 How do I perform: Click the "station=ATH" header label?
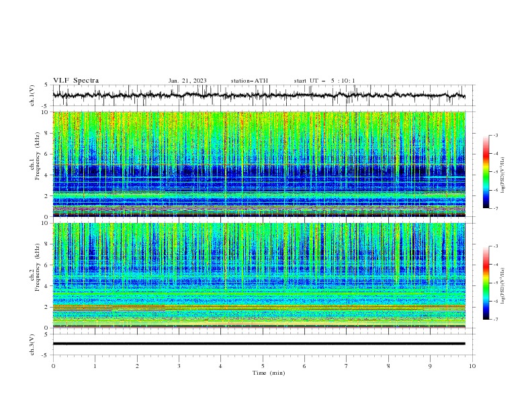[x=249, y=81]
